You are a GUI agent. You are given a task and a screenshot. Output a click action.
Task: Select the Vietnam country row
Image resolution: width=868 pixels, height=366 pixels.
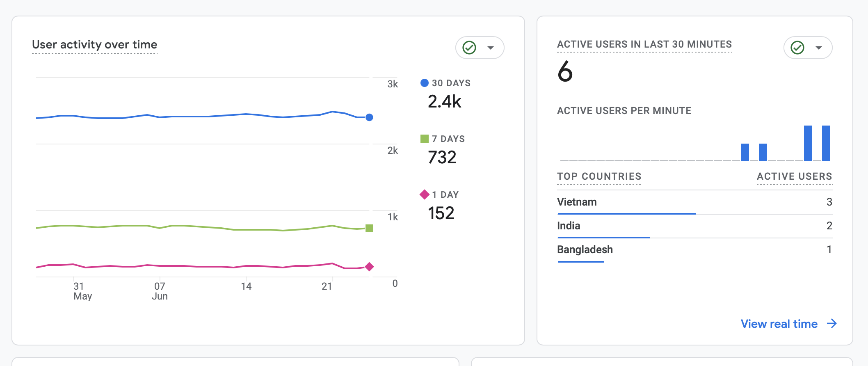(x=695, y=202)
